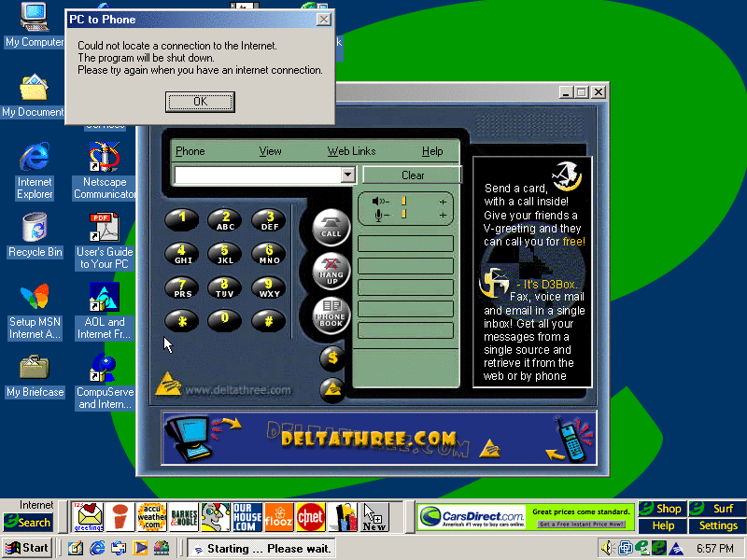Open the Windows Start menu
Screen dimensions: 747x560
coord(27,548)
